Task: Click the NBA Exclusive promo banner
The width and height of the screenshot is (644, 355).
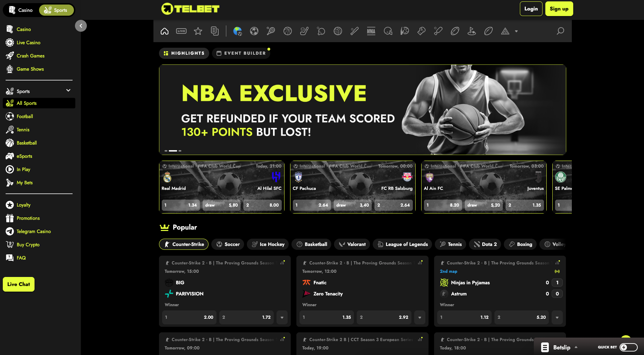Action: [x=363, y=110]
